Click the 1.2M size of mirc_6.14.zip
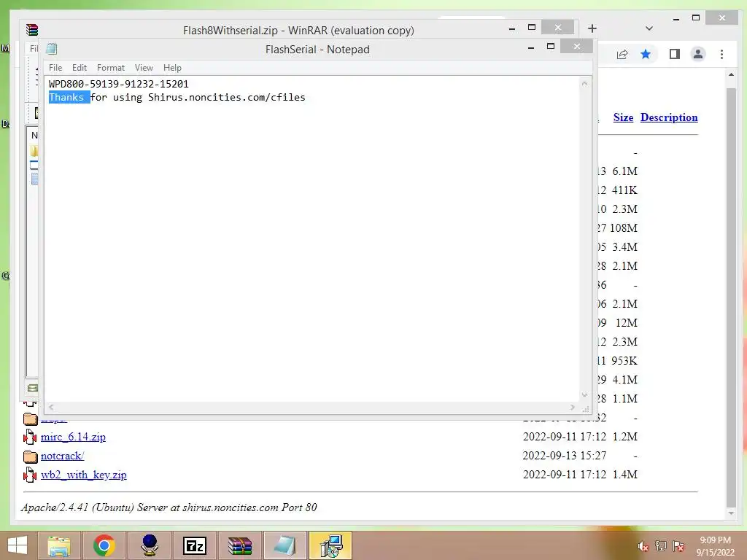The image size is (747, 560). pos(624,437)
